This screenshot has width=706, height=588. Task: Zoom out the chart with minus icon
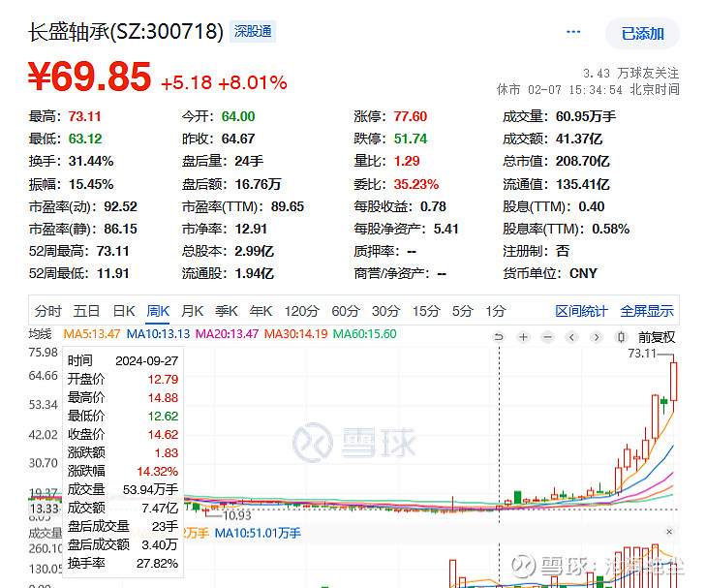(547, 337)
